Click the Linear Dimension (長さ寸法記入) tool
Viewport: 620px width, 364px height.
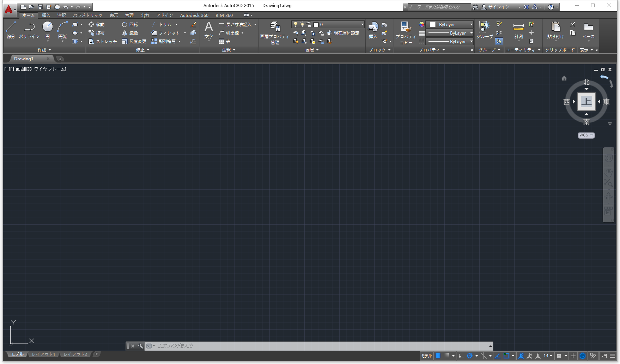click(x=235, y=24)
